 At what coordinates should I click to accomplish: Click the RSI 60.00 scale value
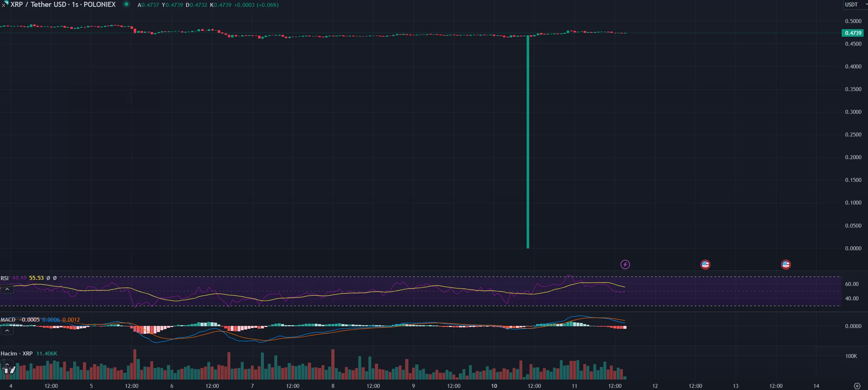[851, 284]
